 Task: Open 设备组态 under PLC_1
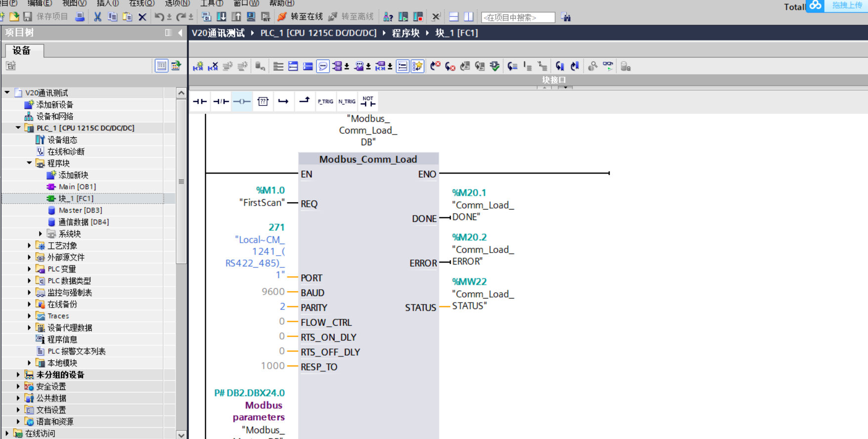click(x=62, y=140)
